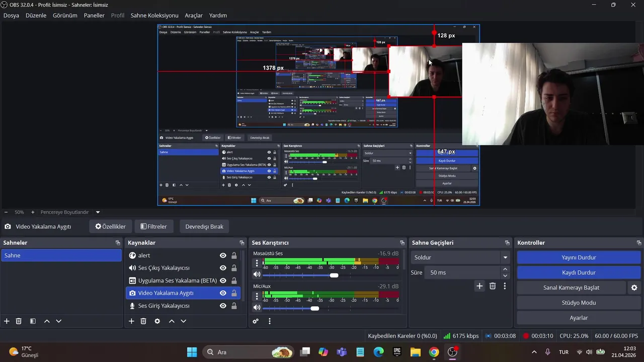Pop out the Kaynaklar dock panel
Viewport: 644px width, 362px height.
coord(242,243)
